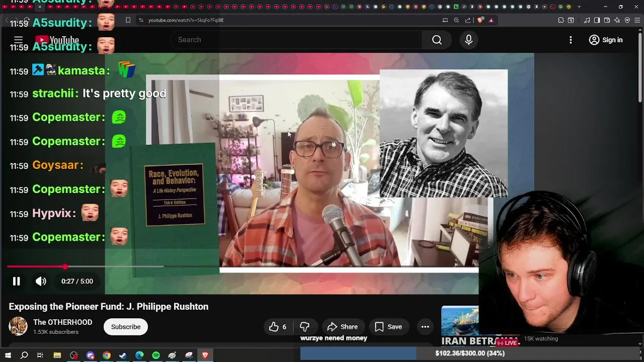Save the video to a playlist
The width and height of the screenshot is (644, 362).
(x=388, y=327)
